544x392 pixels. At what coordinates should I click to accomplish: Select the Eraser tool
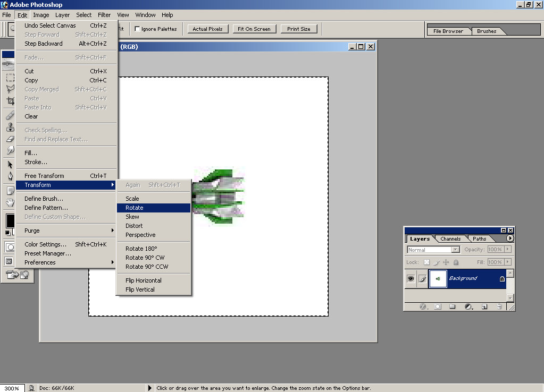click(x=10, y=139)
